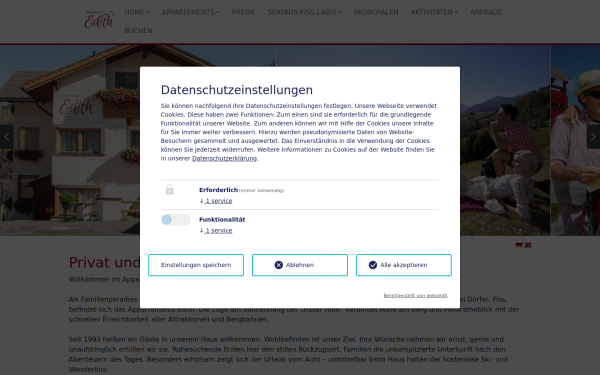Go to the PREISE page

click(243, 12)
